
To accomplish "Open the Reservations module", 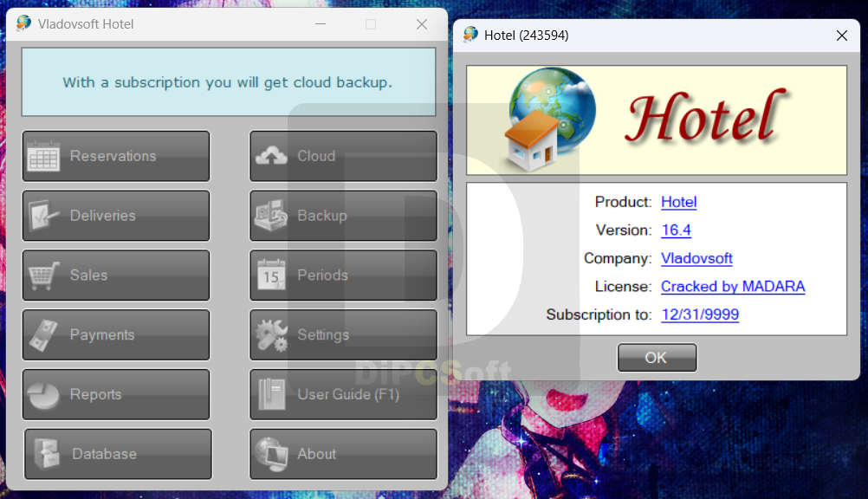I will point(116,156).
